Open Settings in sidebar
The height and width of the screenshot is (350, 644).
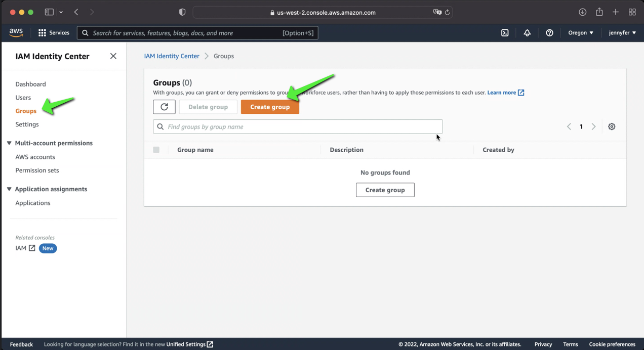(x=27, y=124)
